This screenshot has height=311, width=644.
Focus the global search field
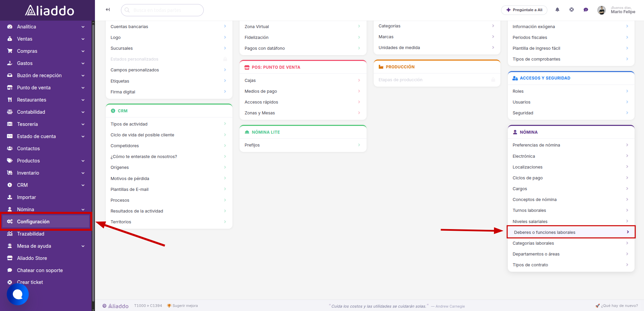(x=162, y=10)
